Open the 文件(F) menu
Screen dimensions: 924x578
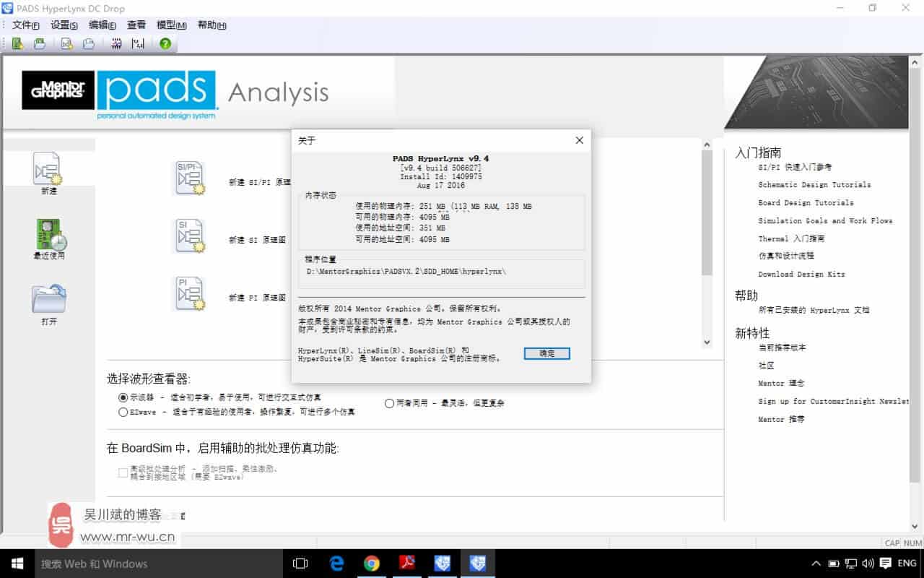point(26,25)
